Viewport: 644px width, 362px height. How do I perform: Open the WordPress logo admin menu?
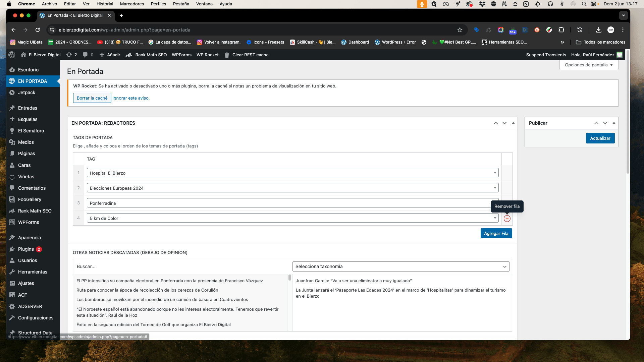click(x=12, y=55)
